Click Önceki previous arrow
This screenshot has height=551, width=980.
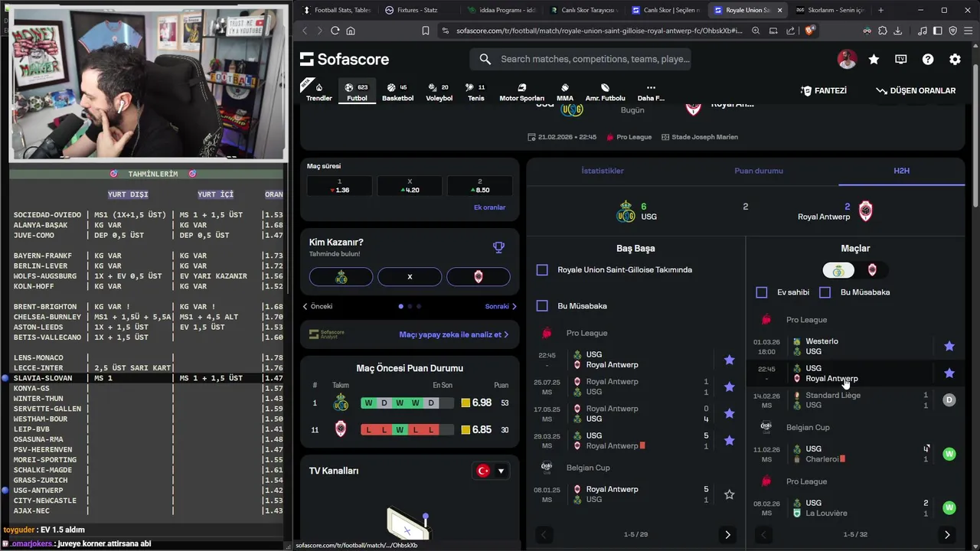[x=318, y=306]
